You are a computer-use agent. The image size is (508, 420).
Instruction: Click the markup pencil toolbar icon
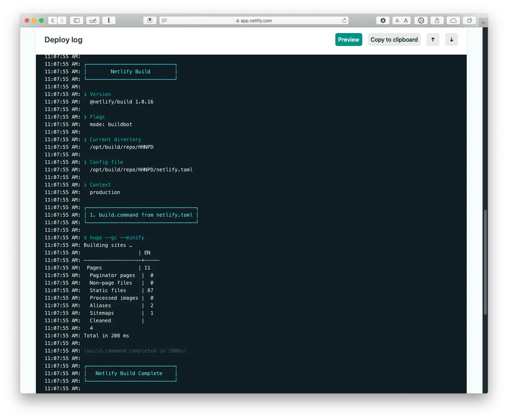(x=93, y=20)
